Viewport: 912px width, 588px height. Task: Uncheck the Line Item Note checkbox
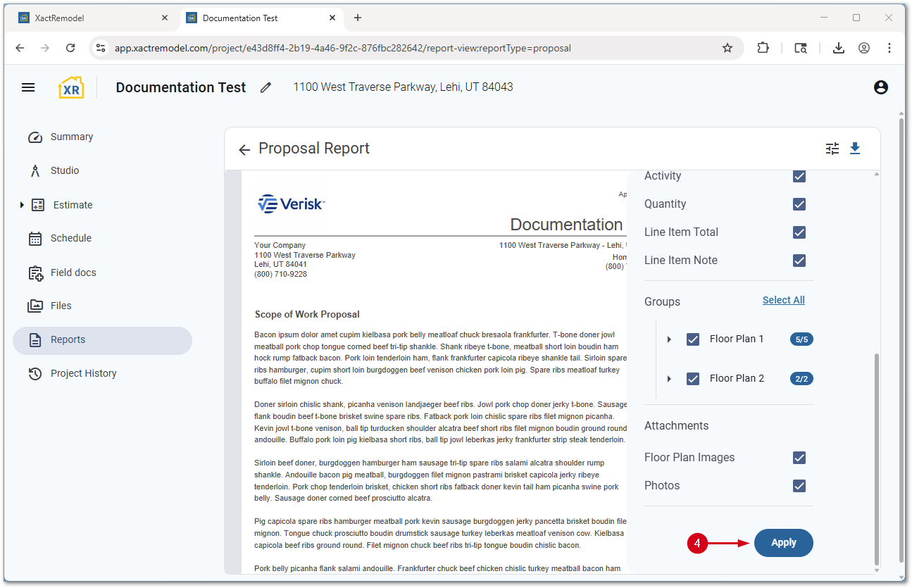(799, 261)
